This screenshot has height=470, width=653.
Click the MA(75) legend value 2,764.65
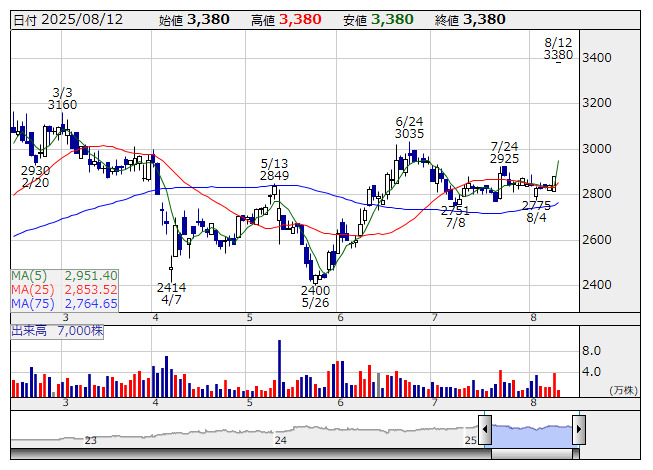91,304
